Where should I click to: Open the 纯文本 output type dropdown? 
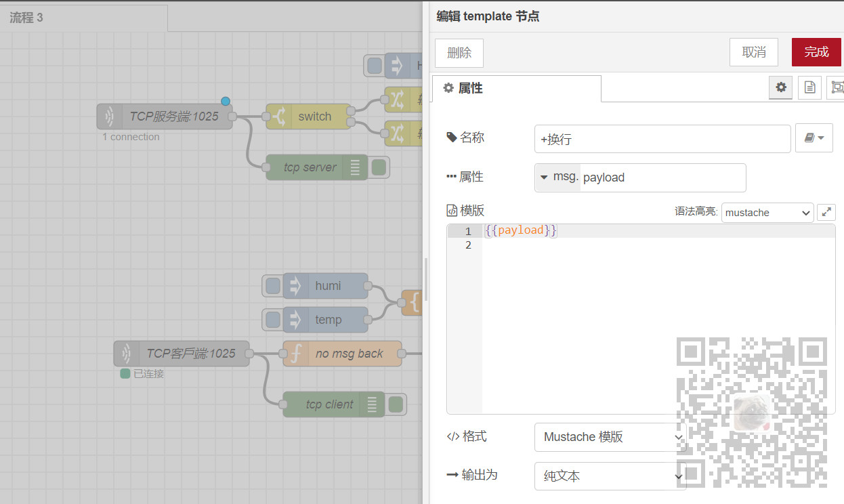tap(610, 476)
